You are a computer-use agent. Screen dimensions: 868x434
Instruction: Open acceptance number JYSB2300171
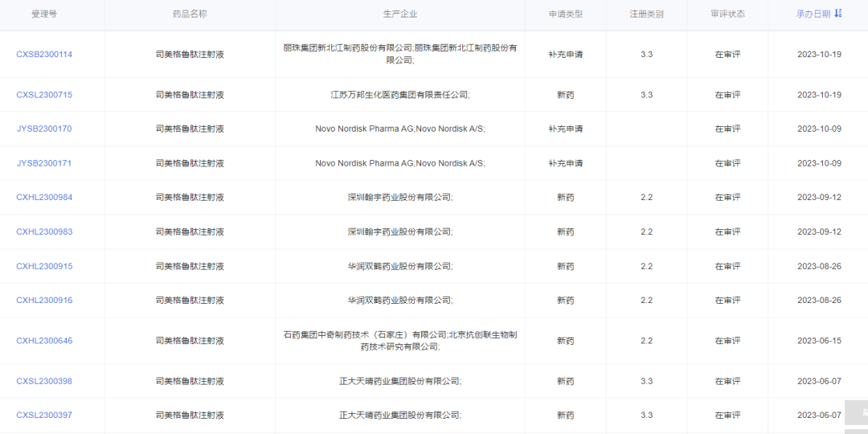pyautogui.click(x=44, y=163)
